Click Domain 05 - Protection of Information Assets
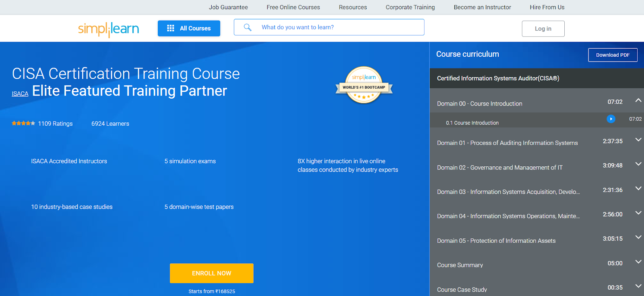 coord(496,241)
